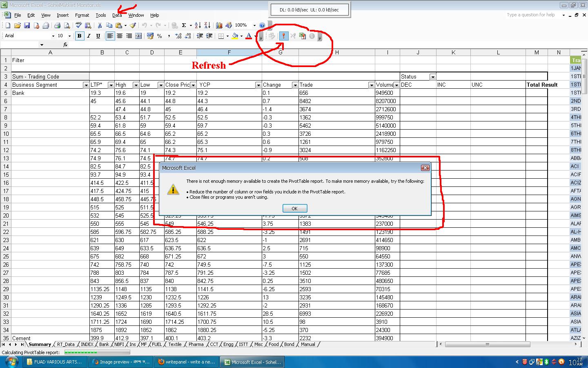The width and height of the screenshot is (588, 368).
Task: Toggle Underline formatting
Action: point(98,36)
